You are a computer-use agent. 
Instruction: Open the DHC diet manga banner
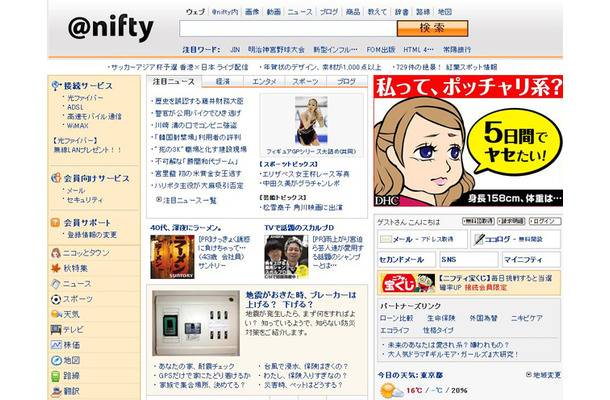[x=468, y=141]
